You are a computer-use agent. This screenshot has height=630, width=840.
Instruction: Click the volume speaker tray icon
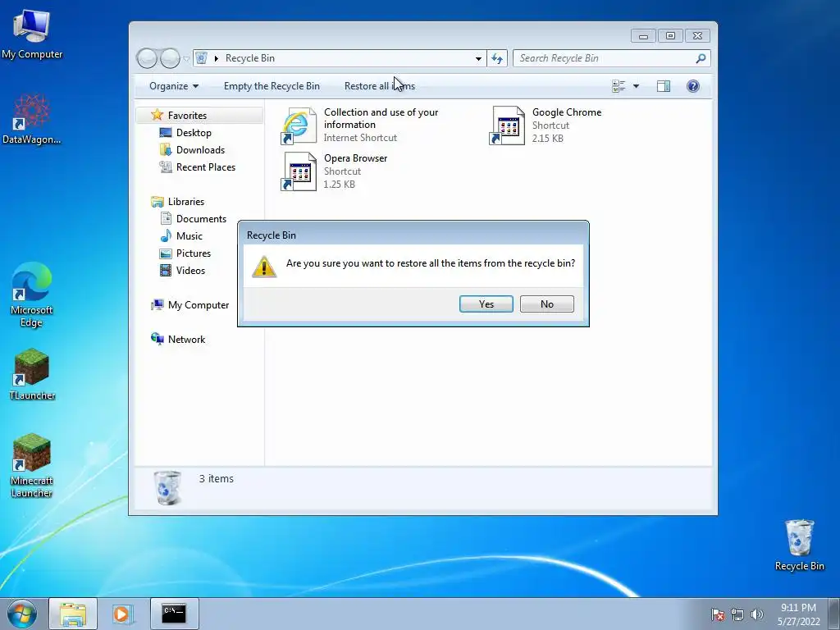tap(756, 614)
